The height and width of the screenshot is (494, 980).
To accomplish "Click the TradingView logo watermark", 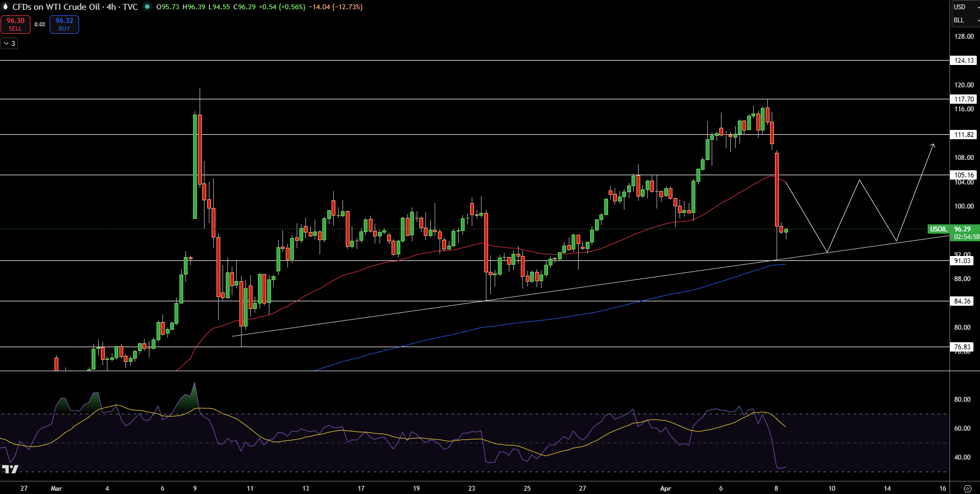I will tap(10, 469).
